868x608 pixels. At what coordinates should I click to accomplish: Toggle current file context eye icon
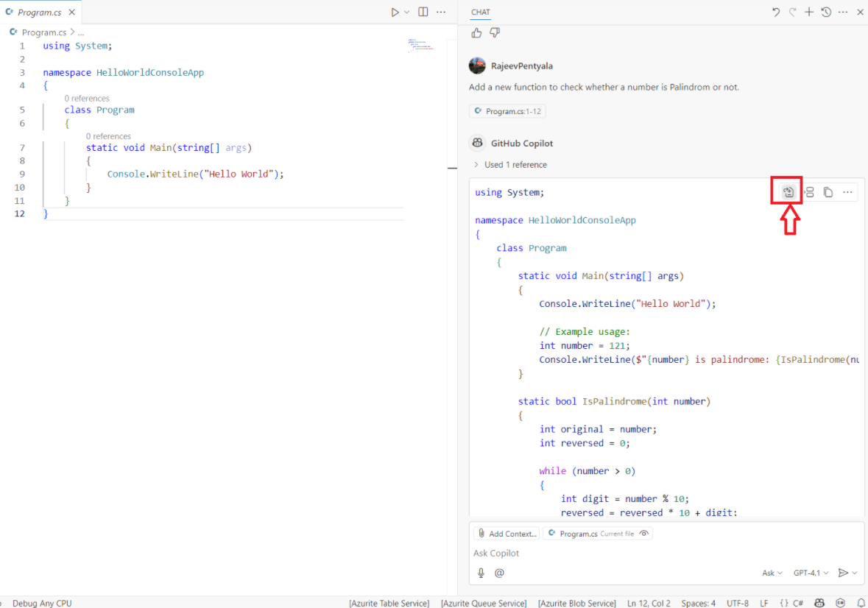click(x=644, y=534)
